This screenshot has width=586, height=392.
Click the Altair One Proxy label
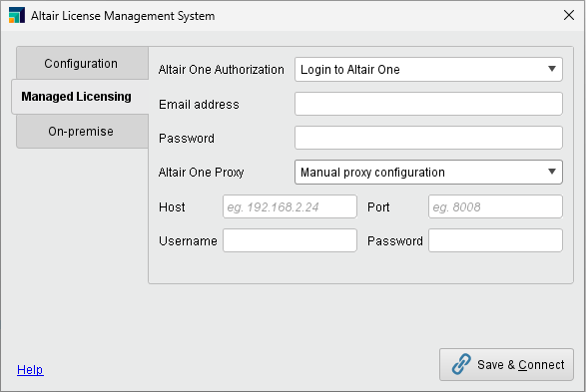tap(201, 173)
